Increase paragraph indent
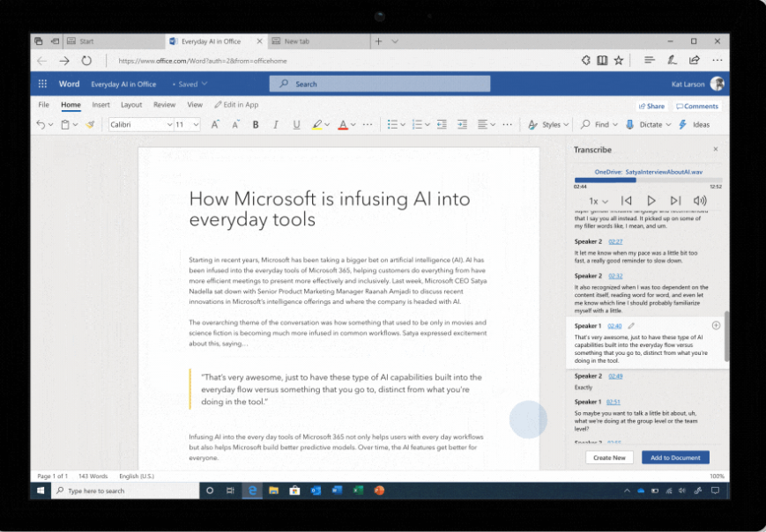Image resolution: width=766 pixels, height=532 pixels. click(x=462, y=124)
